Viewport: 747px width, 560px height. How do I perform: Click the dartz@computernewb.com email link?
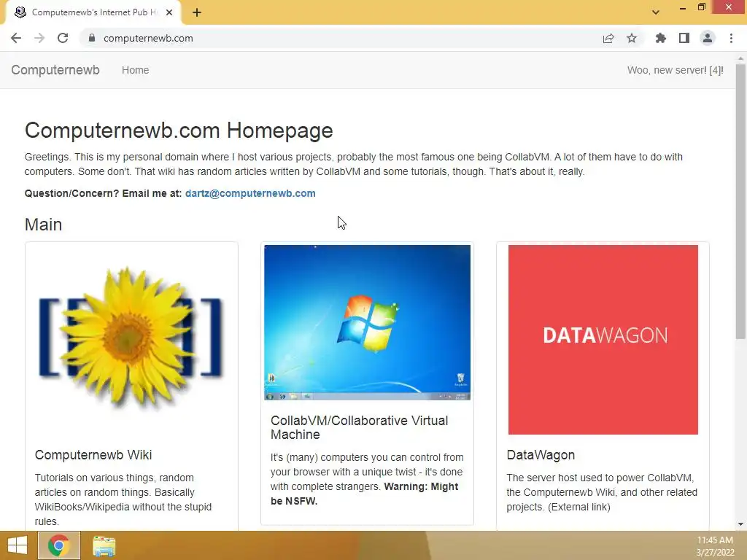[250, 193]
